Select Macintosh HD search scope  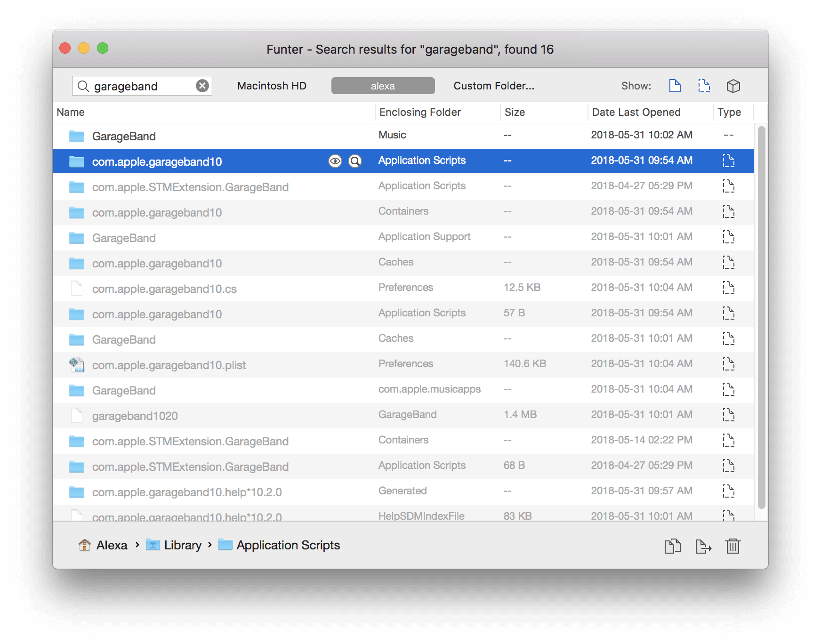point(272,86)
